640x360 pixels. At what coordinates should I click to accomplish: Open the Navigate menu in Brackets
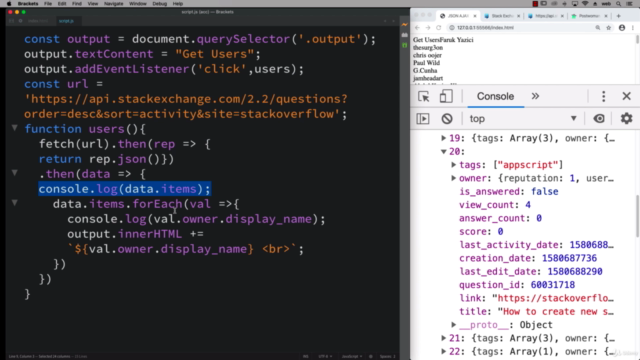[113, 4]
